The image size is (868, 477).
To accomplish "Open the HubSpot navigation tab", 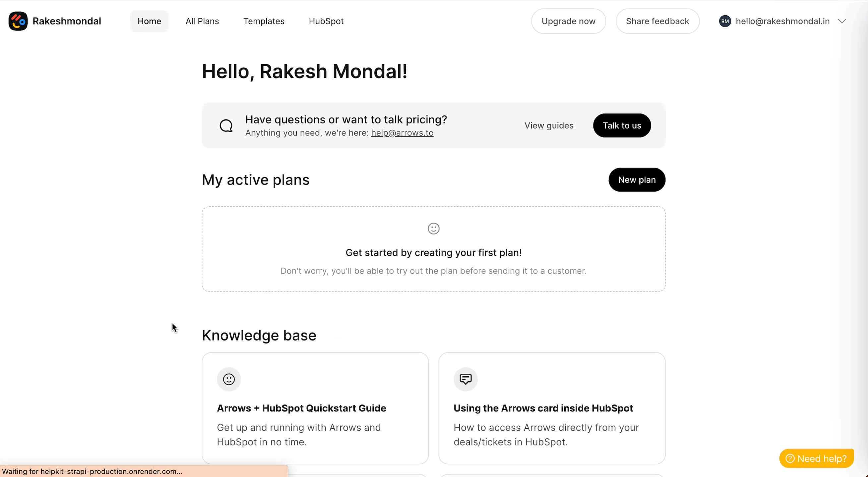I will 326,21.
